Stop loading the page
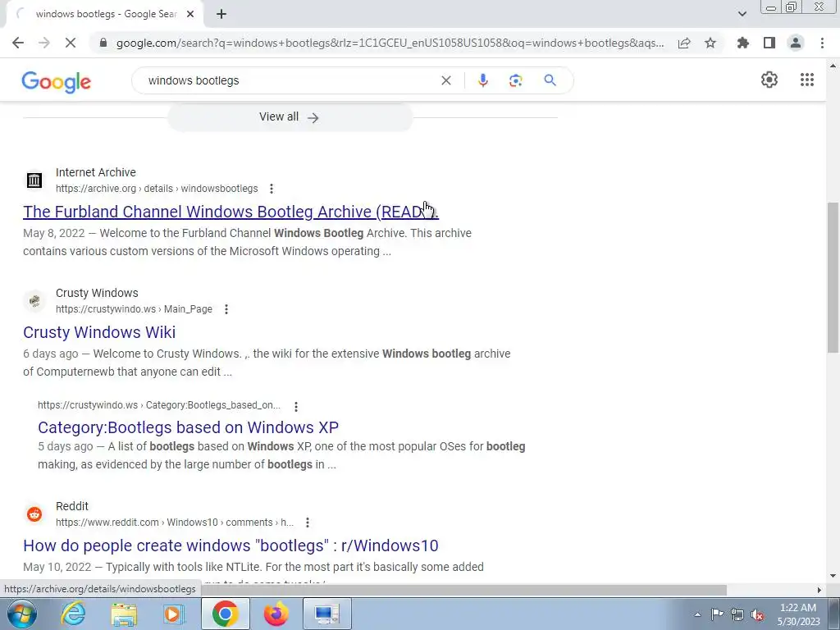 pyautogui.click(x=71, y=43)
